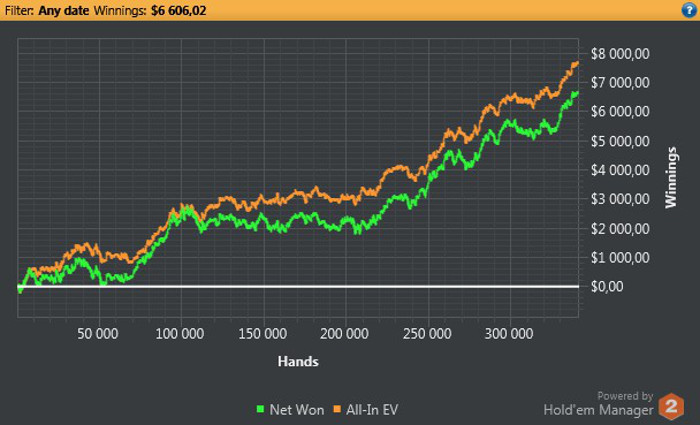
Task: Click the vertical Winnings axis title
Action: pyautogui.click(x=672, y=176)
